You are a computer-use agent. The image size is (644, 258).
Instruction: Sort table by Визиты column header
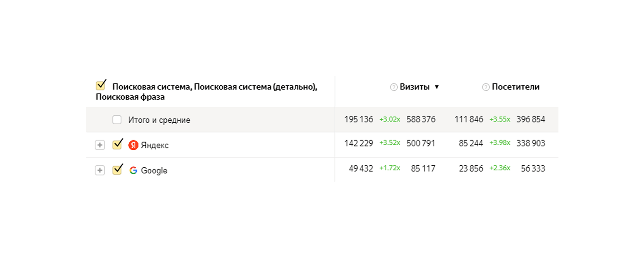point(415,87)
